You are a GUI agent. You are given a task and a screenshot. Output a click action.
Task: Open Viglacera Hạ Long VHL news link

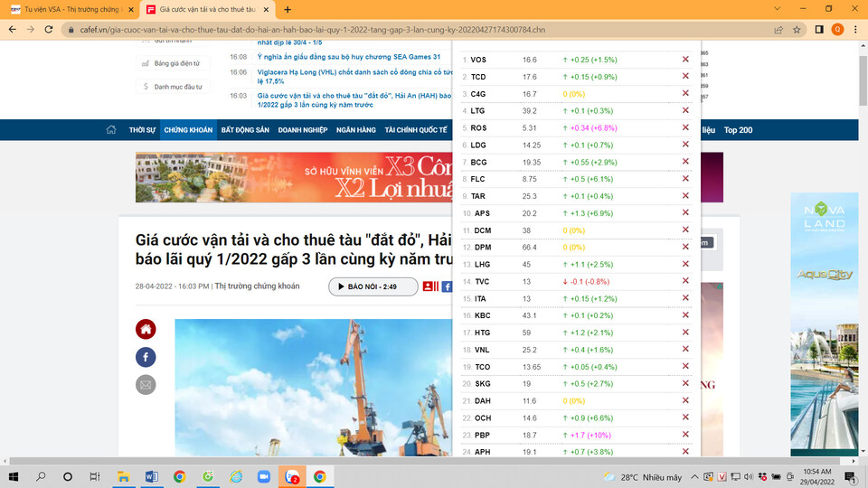(x=354, y=76)
